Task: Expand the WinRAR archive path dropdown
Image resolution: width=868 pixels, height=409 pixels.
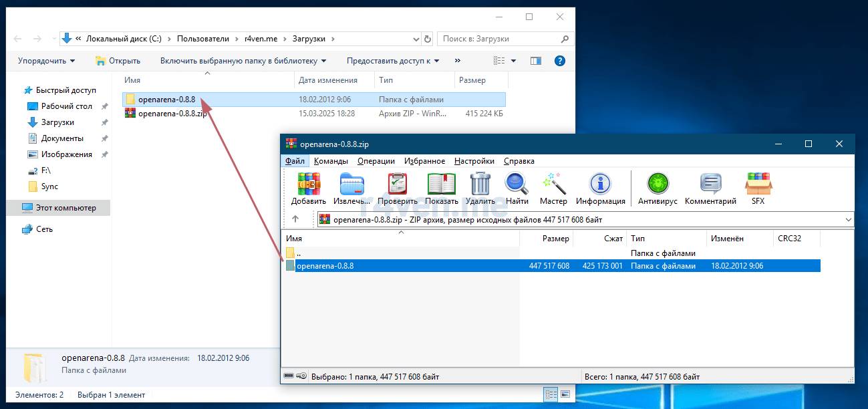Action: point(849,219)
